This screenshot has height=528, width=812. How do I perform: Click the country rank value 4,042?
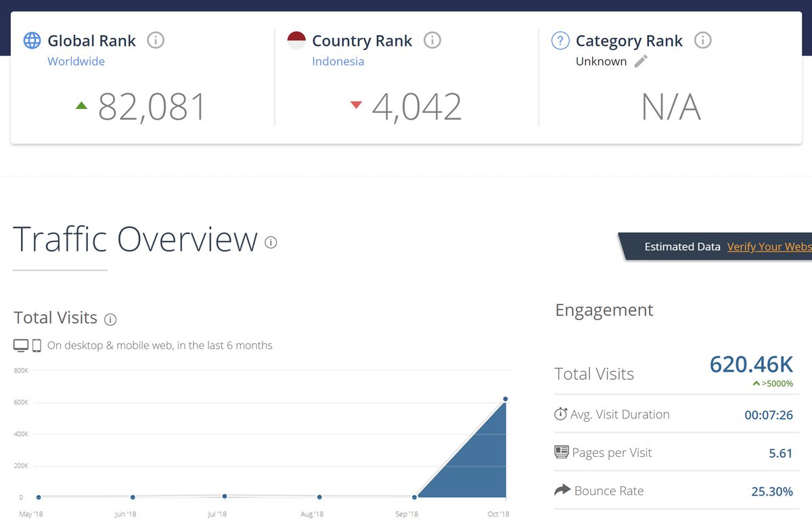417,107
